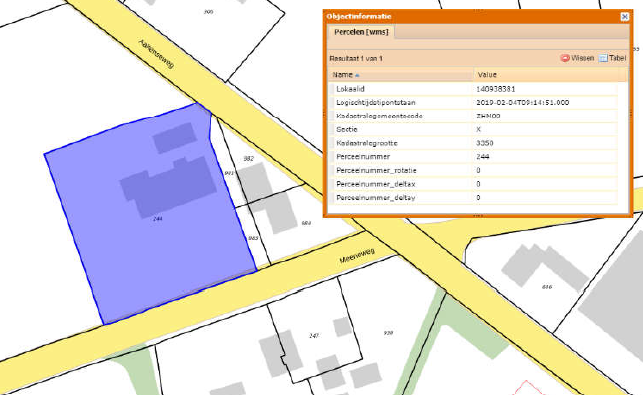Click the Wissen text button
This screenshot has height=395, width=643.
tap(582, 58)
